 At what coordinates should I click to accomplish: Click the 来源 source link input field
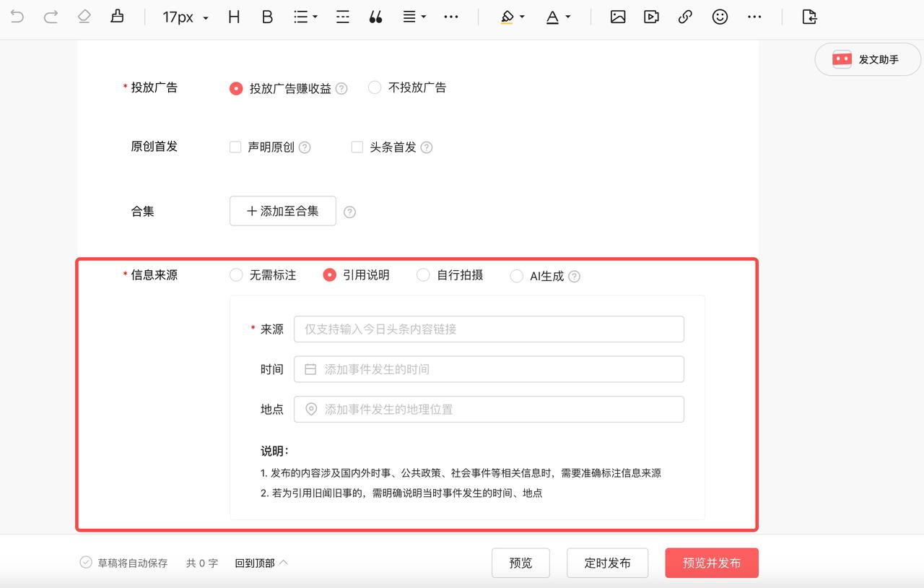488,329
